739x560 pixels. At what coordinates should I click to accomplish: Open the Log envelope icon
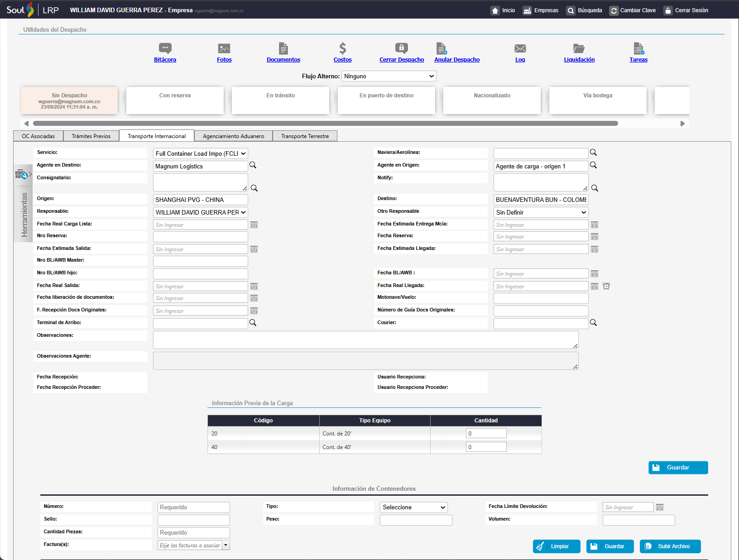coord(520,48)
